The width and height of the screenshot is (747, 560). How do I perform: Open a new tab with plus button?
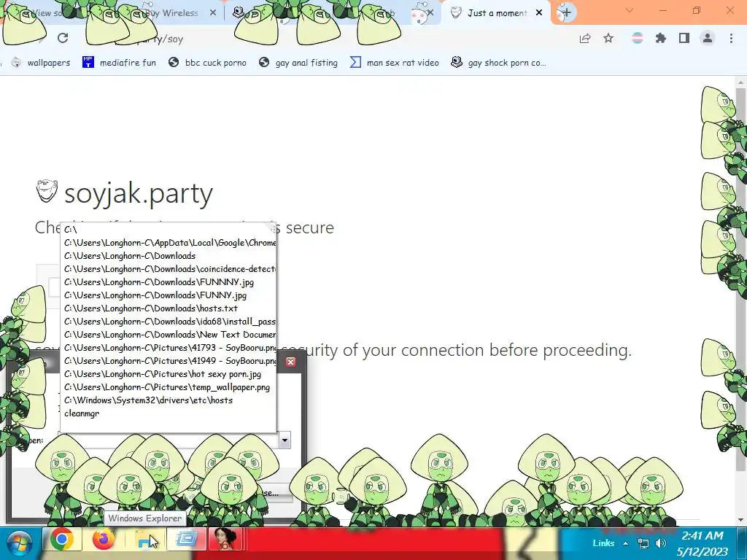pyautogui.click(x=566, y=12)
